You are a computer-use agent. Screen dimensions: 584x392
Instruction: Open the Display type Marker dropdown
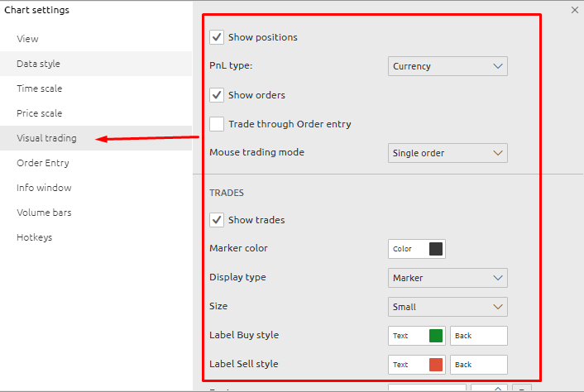click(x=448, y=278)
